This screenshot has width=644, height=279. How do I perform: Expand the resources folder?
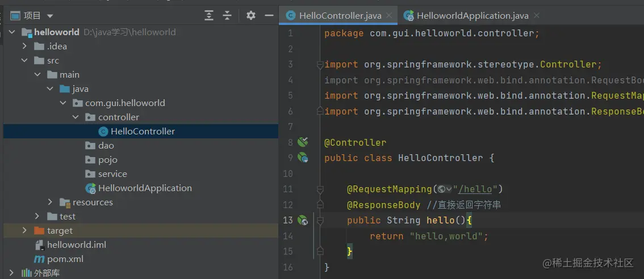[50, 202]
